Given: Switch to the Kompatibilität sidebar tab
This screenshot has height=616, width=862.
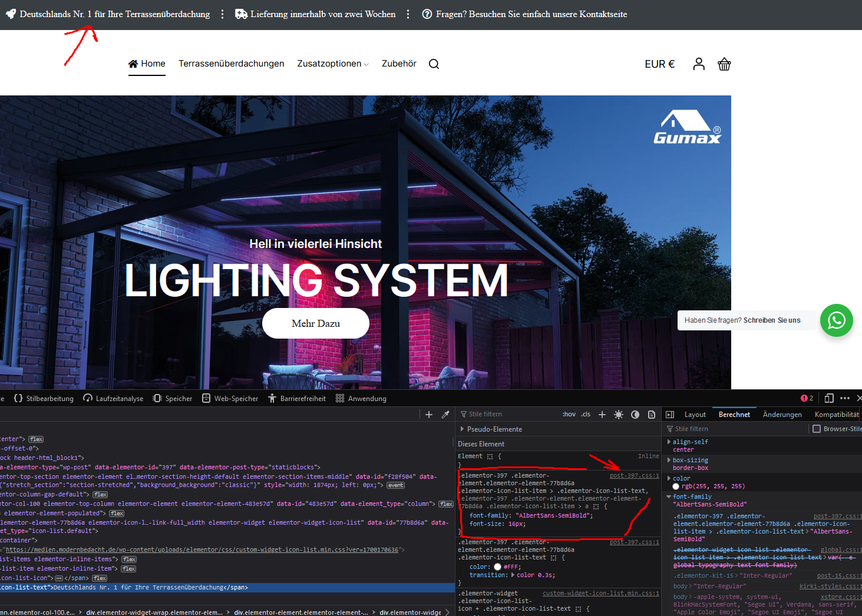Looking at the screenshot, I should (837, 415).
